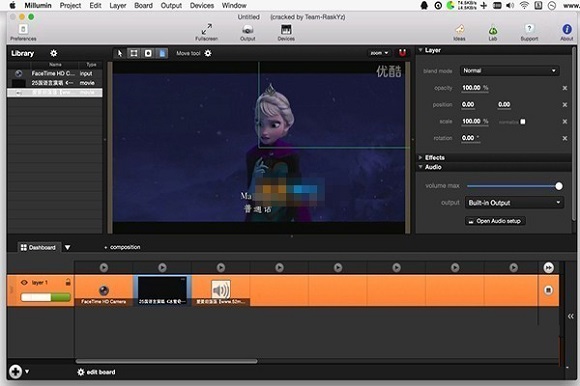Screen dimensions: 580x386
Task: Open the Window menu
Action: click(234, 6)
